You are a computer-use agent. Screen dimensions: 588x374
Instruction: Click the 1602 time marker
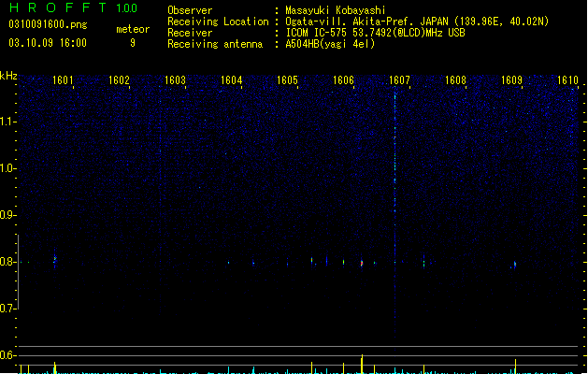click(x=119, y=80)
